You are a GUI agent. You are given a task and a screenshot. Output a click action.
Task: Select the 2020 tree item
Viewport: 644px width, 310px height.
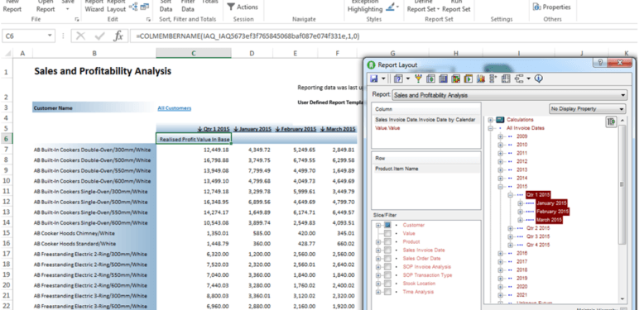click(x=521, y=287)
